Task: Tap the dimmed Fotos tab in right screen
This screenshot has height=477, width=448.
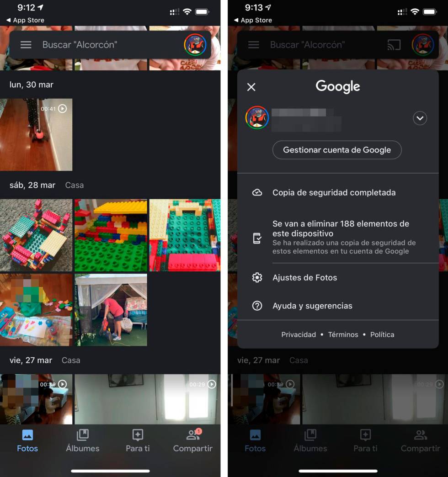Action: coord(255,441)
